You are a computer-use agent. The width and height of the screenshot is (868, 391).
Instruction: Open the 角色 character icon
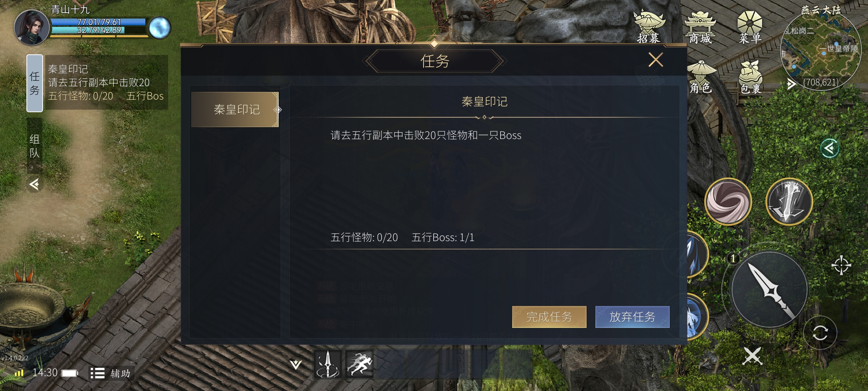tap(701, 77)
